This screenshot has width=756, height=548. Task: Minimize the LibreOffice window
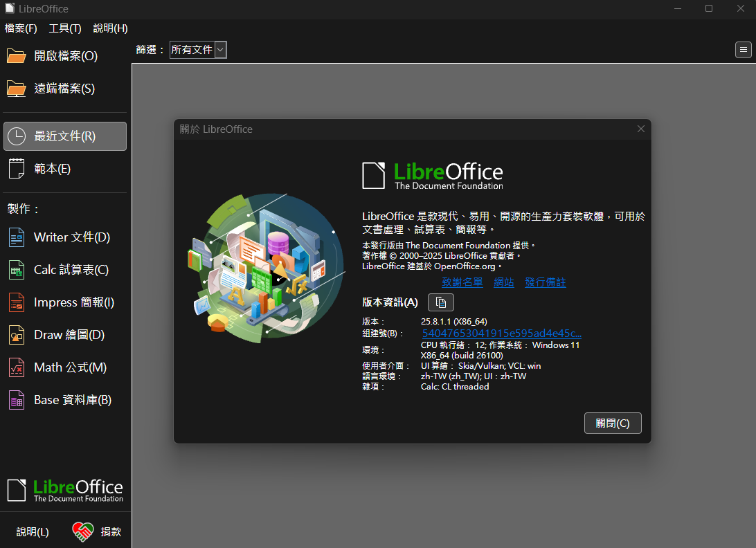click(x=677, y=9)
